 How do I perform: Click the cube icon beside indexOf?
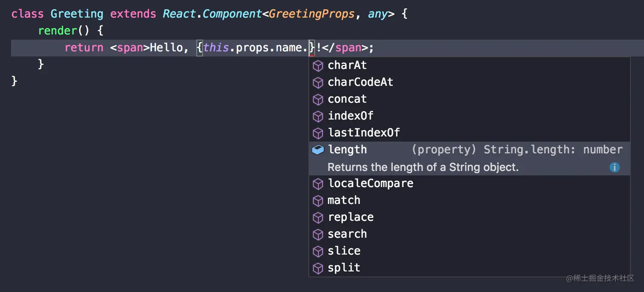(318, 116)
